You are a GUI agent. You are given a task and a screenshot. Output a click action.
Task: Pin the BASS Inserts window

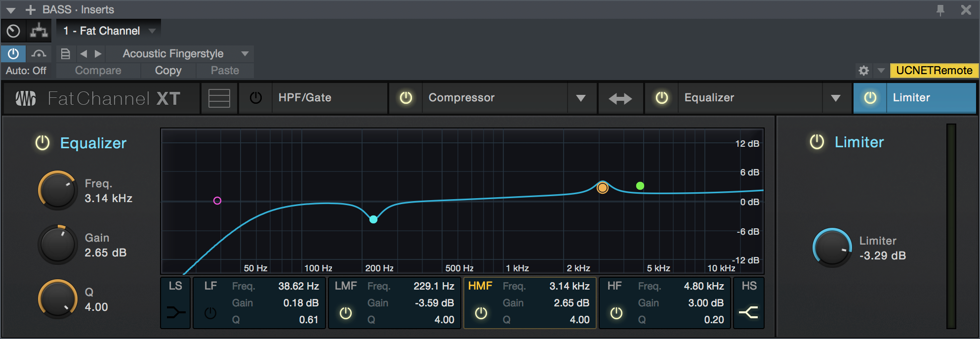[940, 10]
